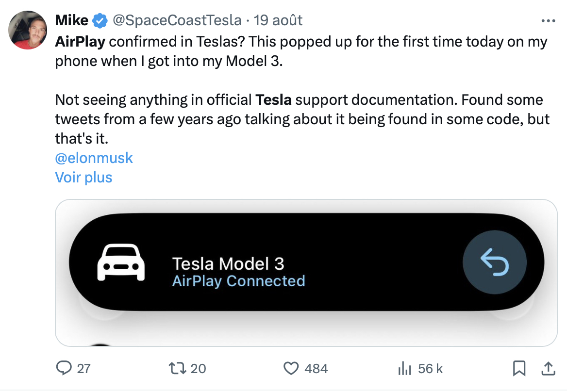Reply to Mike's AirPlay tweet
Screen dimensions: 567x392
[x=65, y=369]
